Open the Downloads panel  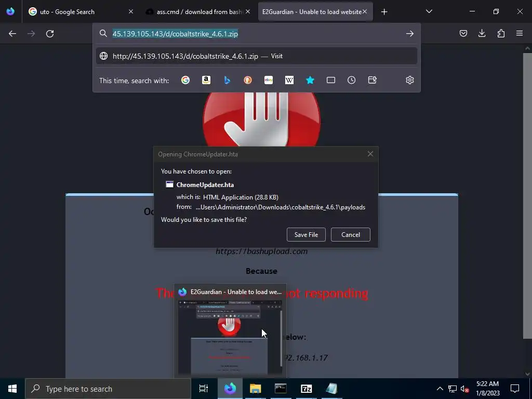[x=482, y=33]
